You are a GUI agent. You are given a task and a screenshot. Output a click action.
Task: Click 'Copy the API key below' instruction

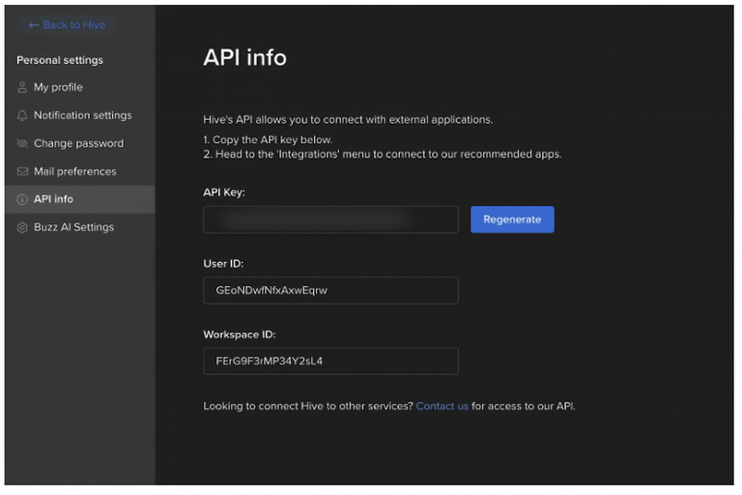click(268, 140)
